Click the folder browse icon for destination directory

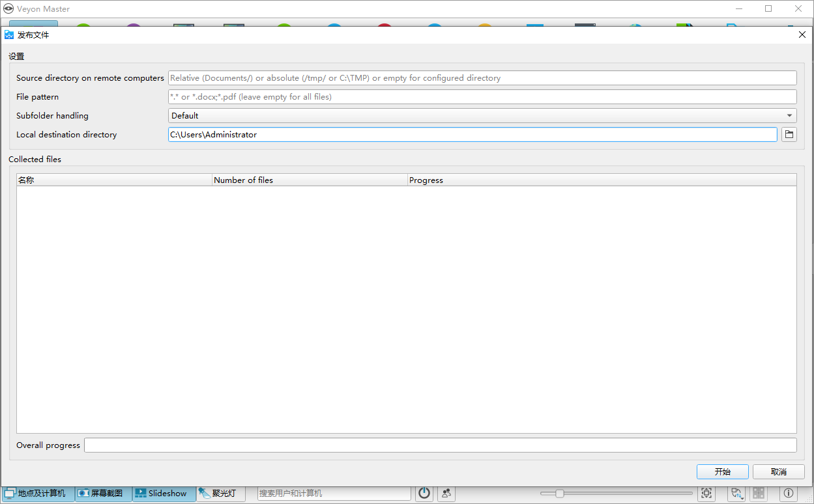coord(789,135)
